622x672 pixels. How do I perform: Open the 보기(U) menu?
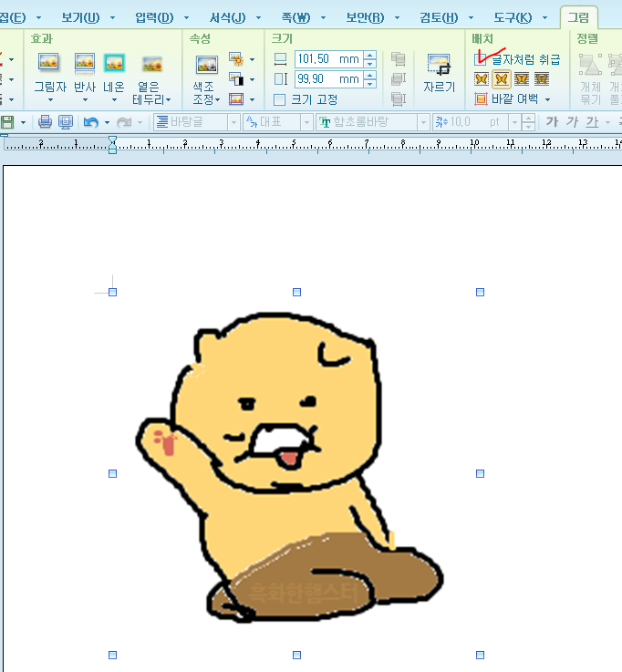[x=80, y=17]
